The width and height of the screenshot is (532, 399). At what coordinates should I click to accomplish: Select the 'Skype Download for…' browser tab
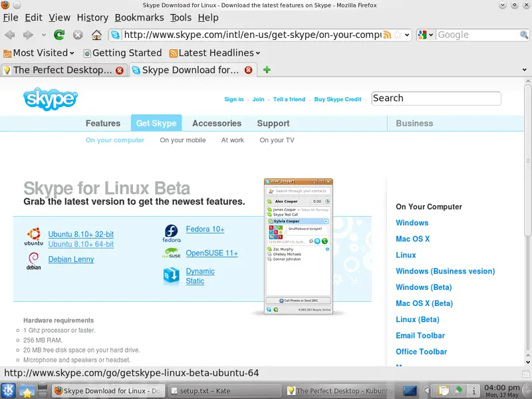coord(194,70)
